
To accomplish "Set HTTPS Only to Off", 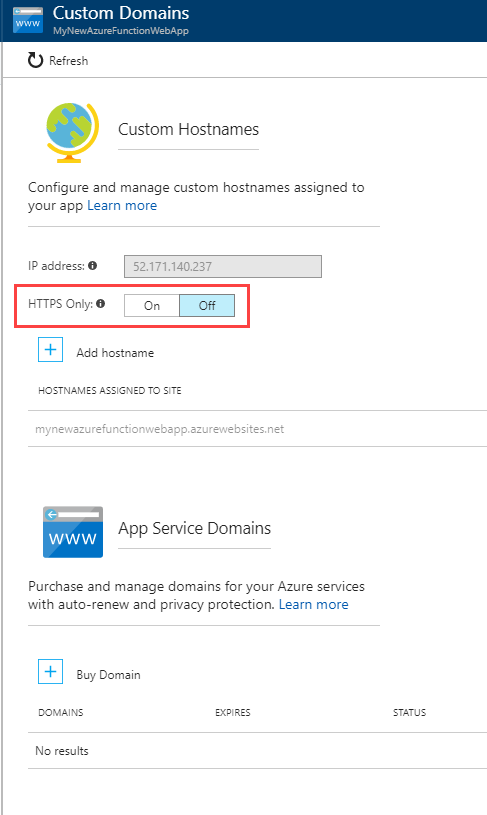I will coord(207,306).
